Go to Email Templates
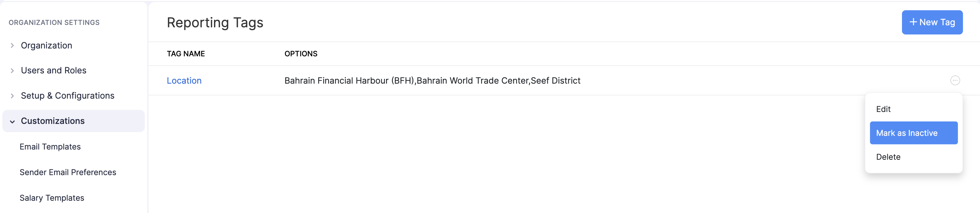980x213 pixels. click(50, 147)
